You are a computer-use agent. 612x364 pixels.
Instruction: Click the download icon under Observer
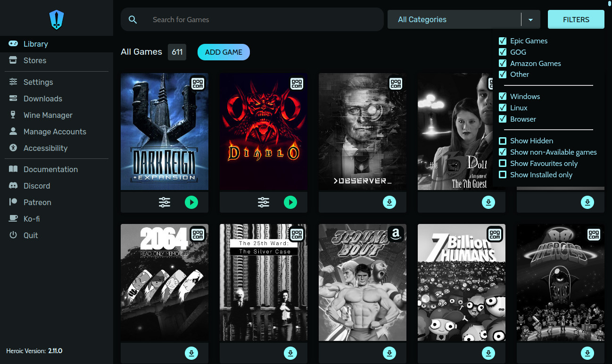389,202
